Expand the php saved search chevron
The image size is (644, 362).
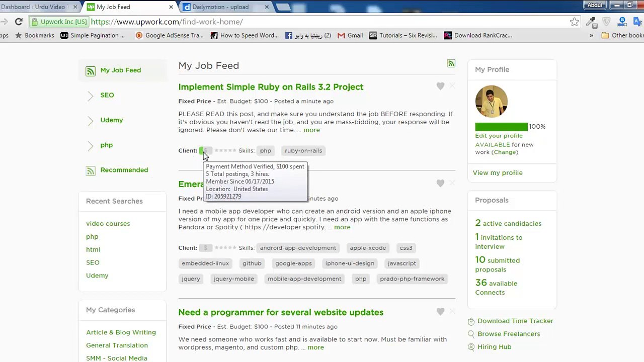pyautogui.click(x=91, y=146)
